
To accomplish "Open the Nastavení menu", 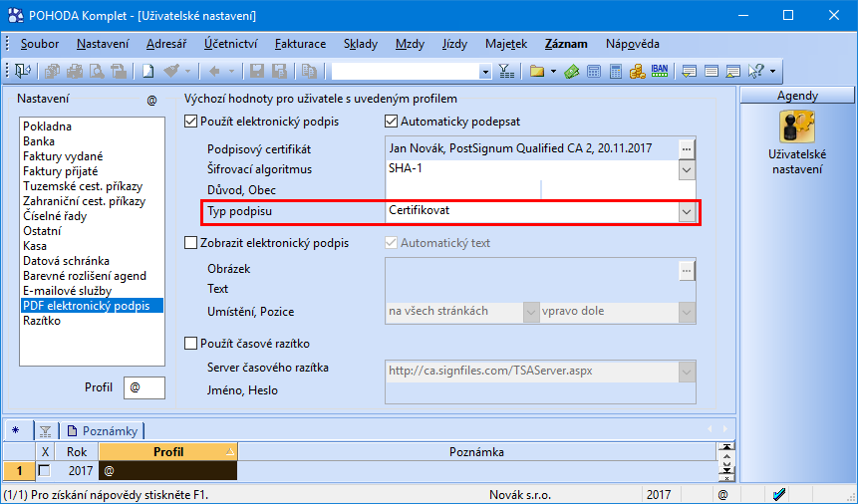I will [x=103, y=44].
